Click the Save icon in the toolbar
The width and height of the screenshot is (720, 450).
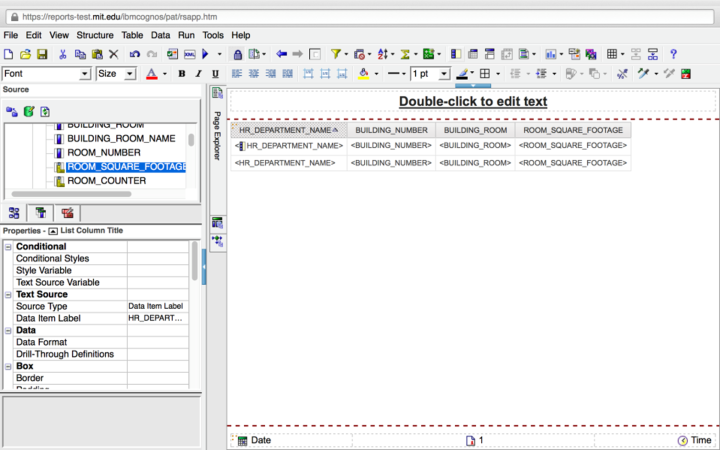pyautogui.click(x=42, y=54)
